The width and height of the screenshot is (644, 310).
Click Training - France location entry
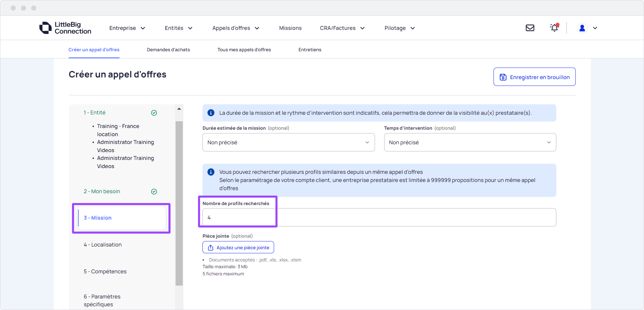[118, 130]
